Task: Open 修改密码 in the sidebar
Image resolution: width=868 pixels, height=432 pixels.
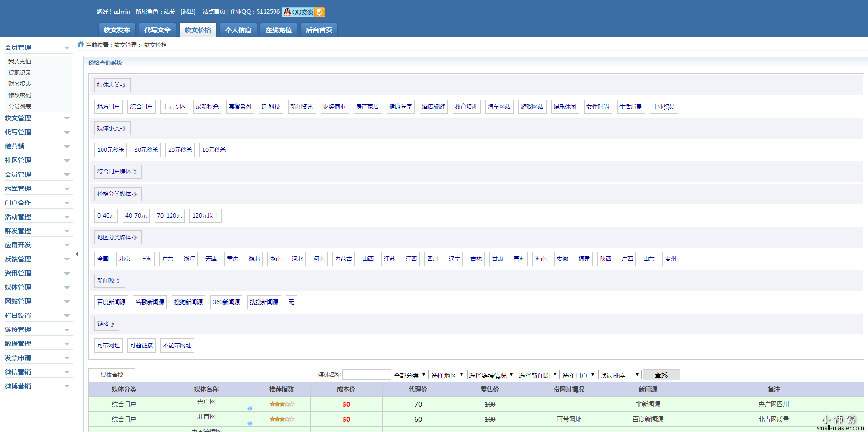Action: pyautogui.click(x=20, y=95)
